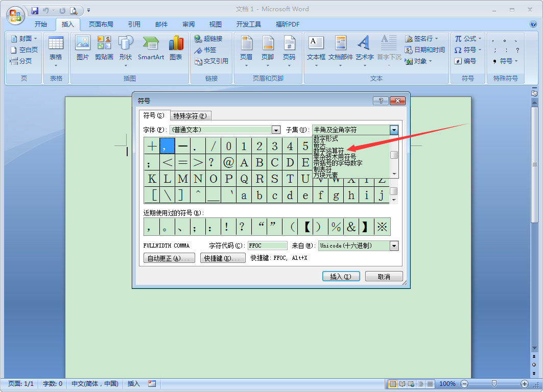Change the 来自 encoding from Unicode(十六进制)
The image size is (543, 392).
(394, 246)
